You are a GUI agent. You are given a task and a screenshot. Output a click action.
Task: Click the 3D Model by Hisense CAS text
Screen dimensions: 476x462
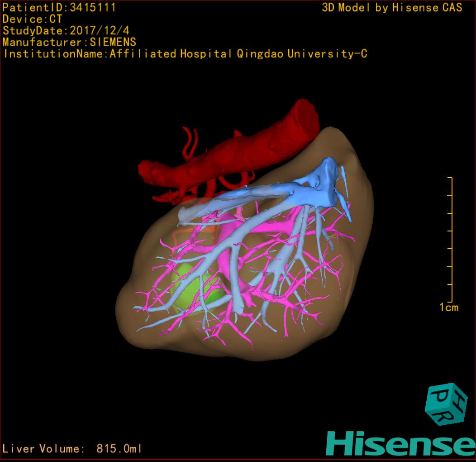click(392, 8)
